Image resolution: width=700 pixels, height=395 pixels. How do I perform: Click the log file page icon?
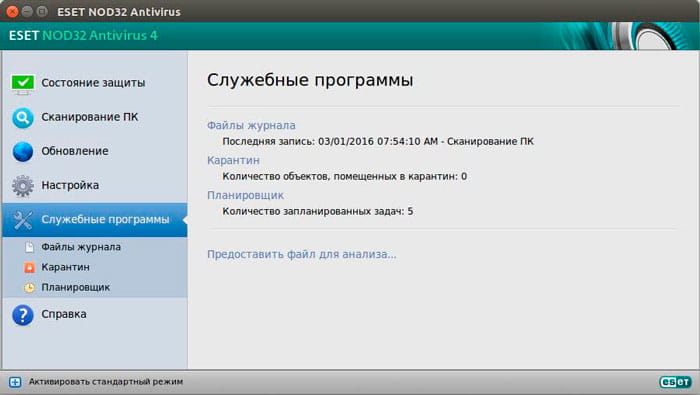pyautogui.click(x=29, y=247)
